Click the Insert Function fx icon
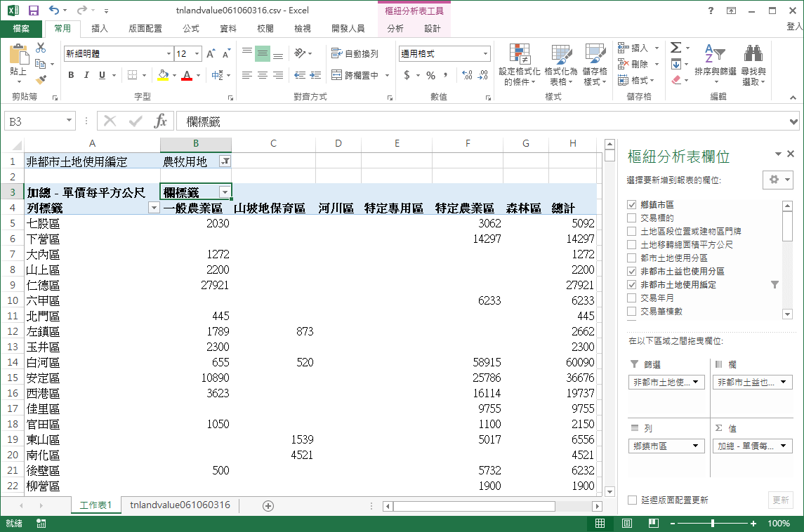 point(161,121)
